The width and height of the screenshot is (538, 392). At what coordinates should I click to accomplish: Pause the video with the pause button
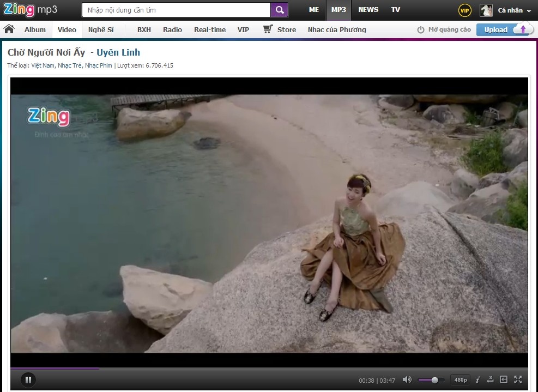point(28,379)
